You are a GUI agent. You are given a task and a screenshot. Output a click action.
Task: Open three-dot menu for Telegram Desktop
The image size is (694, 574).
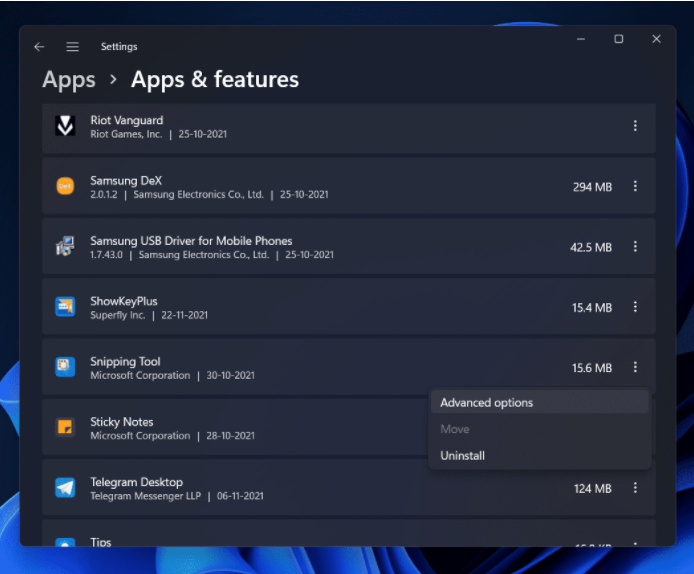tap(635, 488)
